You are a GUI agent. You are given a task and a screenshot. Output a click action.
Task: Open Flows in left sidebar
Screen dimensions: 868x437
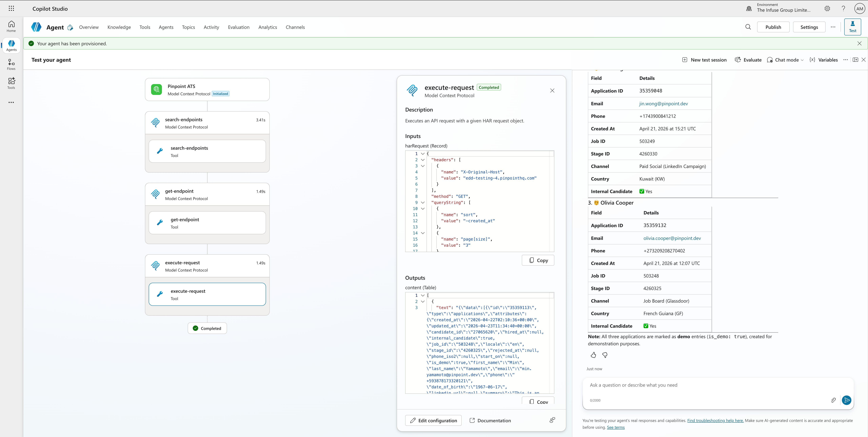pyautogui.click(x=11, y=64)
